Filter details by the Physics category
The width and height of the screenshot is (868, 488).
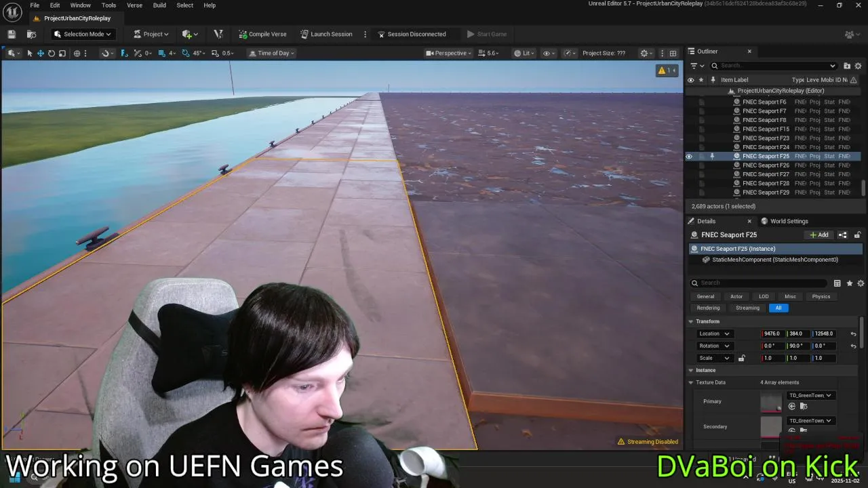coord(821,296)
